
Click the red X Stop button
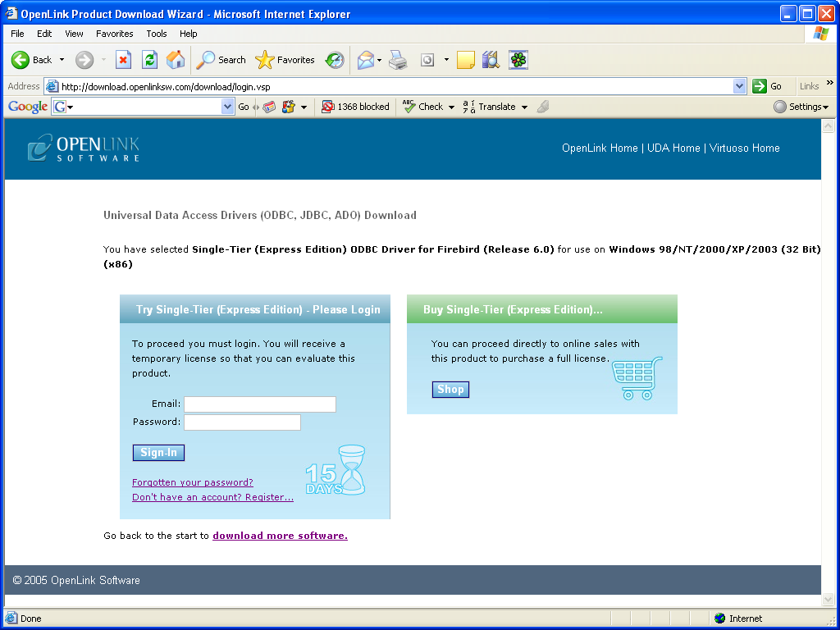click(x=123, y=60)
